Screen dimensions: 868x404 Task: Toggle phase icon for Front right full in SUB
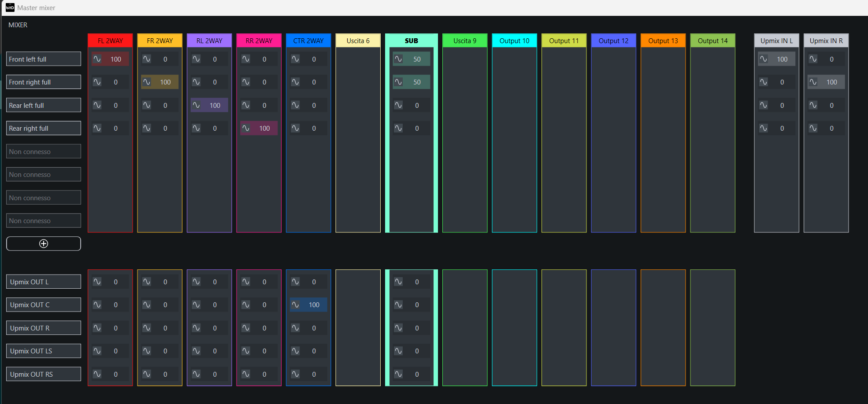click(x=398, y=82)
